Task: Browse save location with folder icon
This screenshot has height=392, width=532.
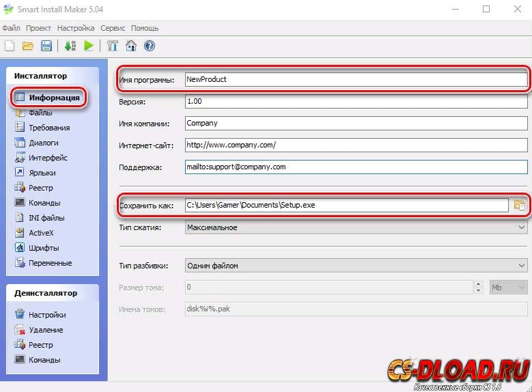Action: pyautogui.click(x=519, y=205)
